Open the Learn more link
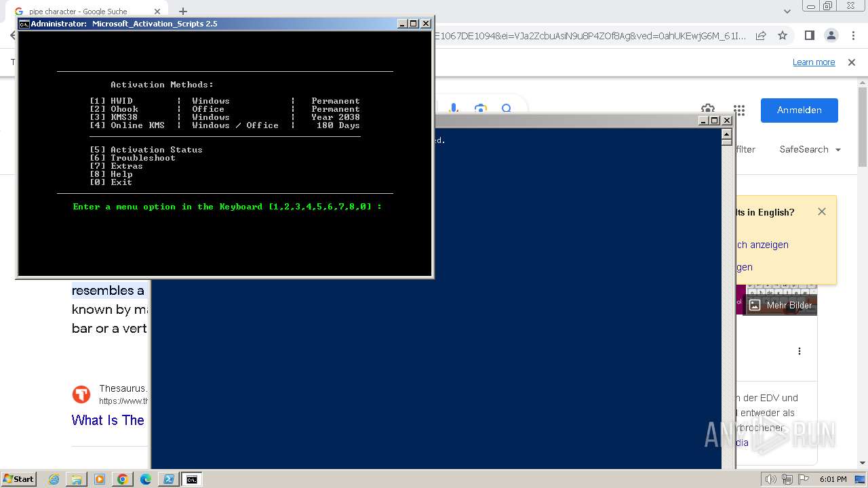Viewport: 868px width, 488px height. pyautogui.click(x=814, y=62)
